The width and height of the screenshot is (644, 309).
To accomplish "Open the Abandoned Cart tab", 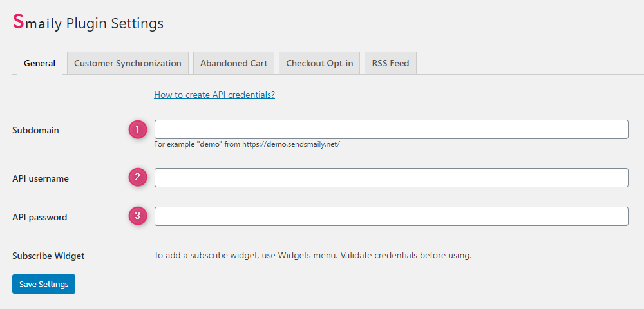I will (234, 63).
